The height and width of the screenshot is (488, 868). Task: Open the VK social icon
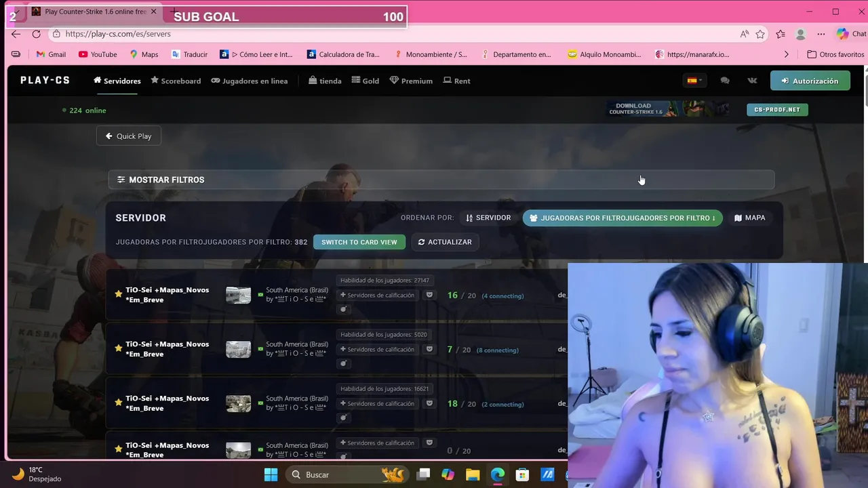point(752,81)
